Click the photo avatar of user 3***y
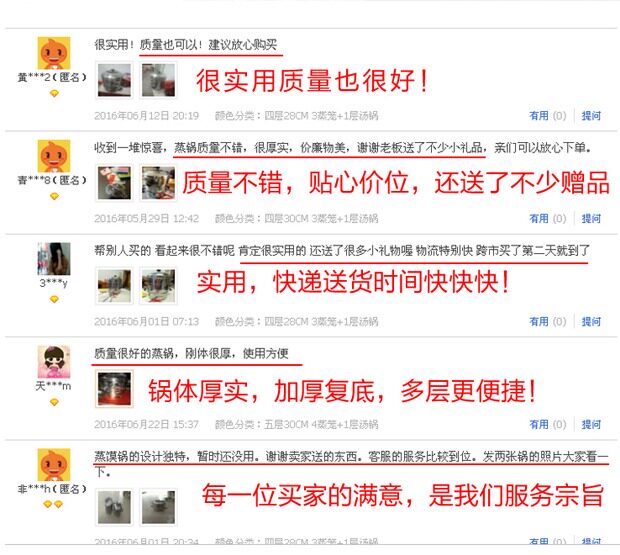The width and height of the screenshot is (620, 555). click(54, 259)
